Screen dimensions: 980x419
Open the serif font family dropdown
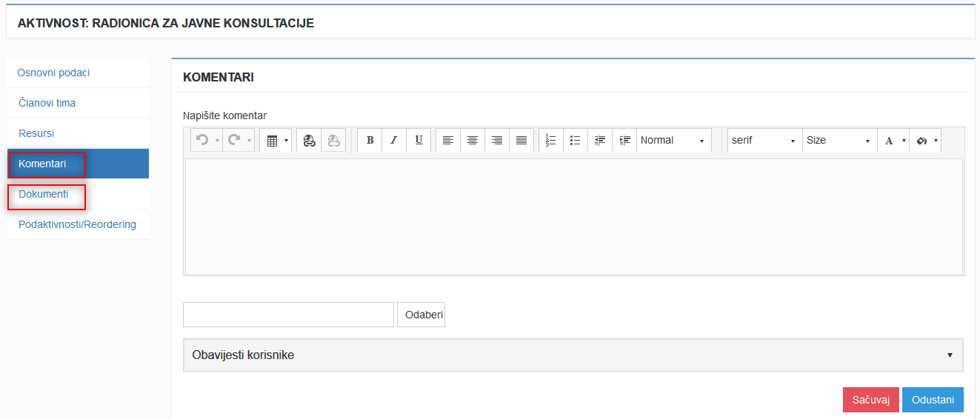click(764, 140)
